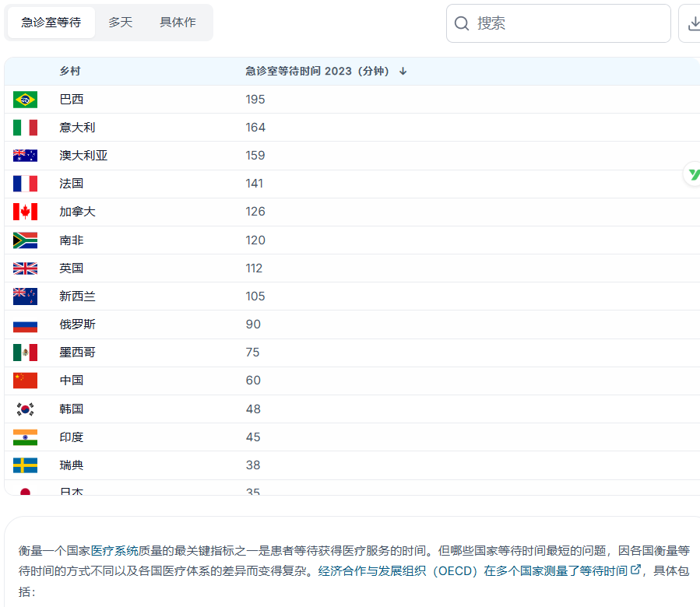700x607 pixels.
Task: Open the 澳大利亚 row entry
Action: (x=82, y=155)
